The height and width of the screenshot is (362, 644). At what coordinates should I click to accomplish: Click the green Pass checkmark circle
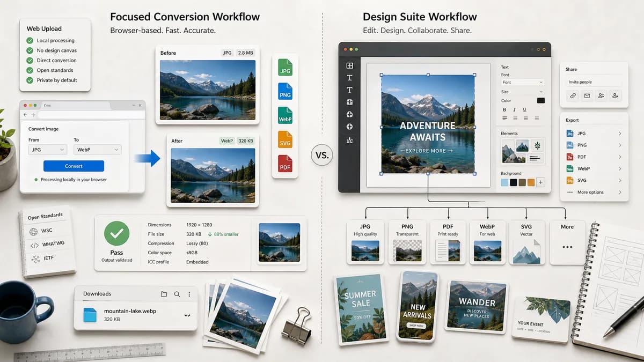(x=116, y=233)
